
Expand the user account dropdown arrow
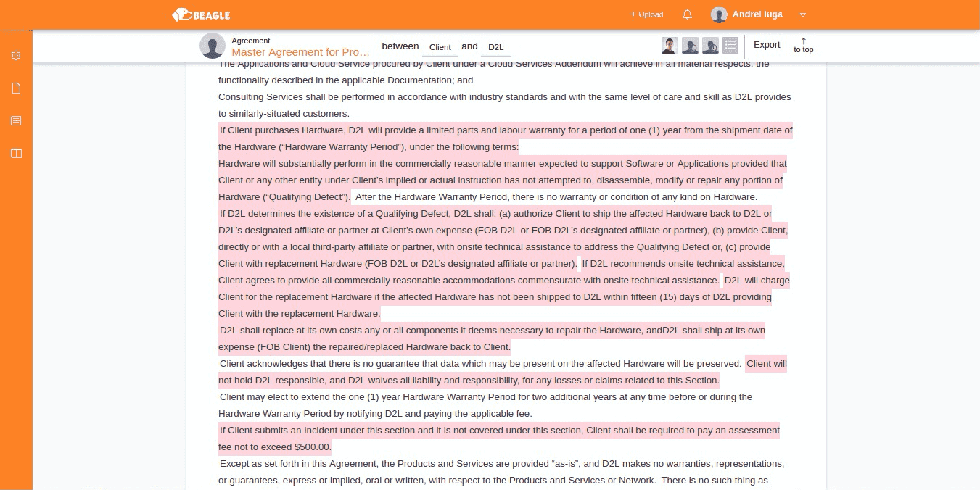pyautogui.click(x=803, y=14)
